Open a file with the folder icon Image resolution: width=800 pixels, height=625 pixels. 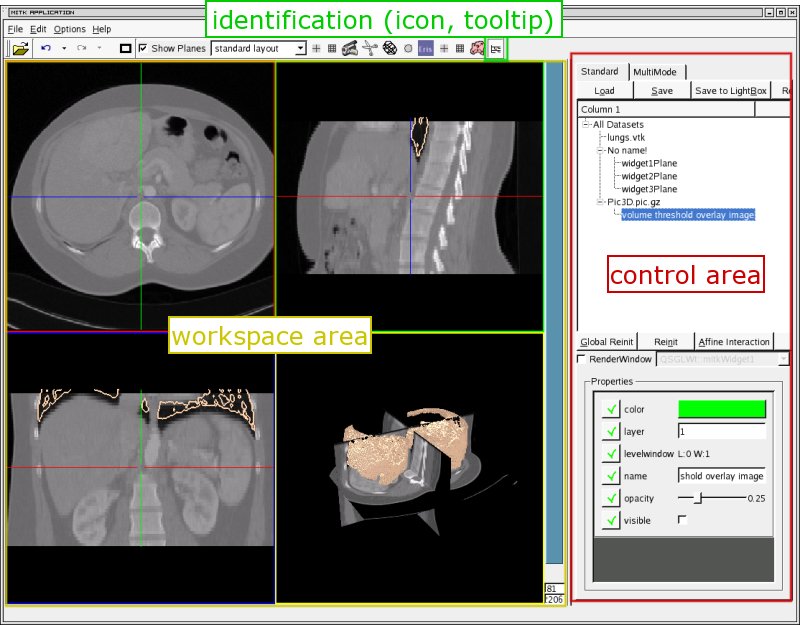(x=21, y=49)
